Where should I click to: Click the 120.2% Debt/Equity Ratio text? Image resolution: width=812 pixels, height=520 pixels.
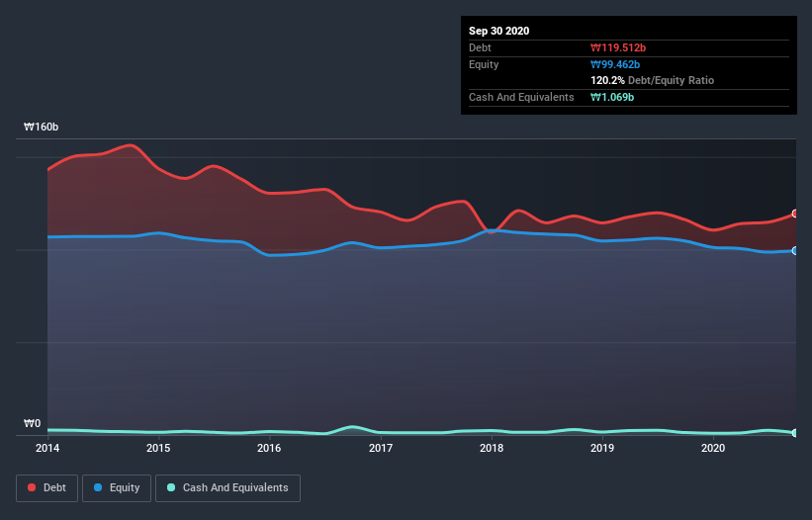[652, 80]
